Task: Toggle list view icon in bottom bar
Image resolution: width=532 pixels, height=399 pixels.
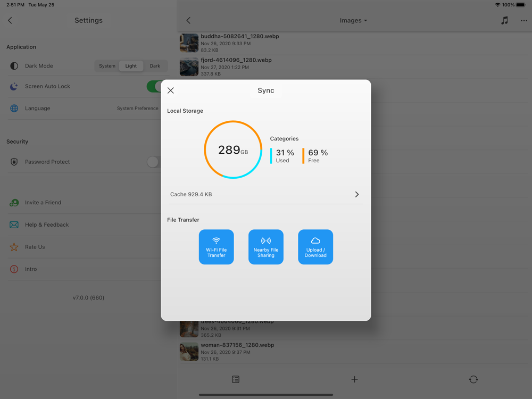Action: 236,379
